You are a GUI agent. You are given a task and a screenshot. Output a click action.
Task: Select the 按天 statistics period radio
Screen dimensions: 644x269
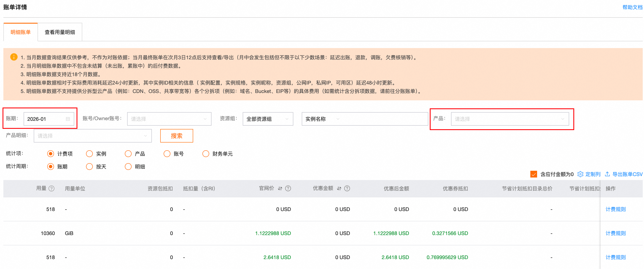click(x=89, y=167)
